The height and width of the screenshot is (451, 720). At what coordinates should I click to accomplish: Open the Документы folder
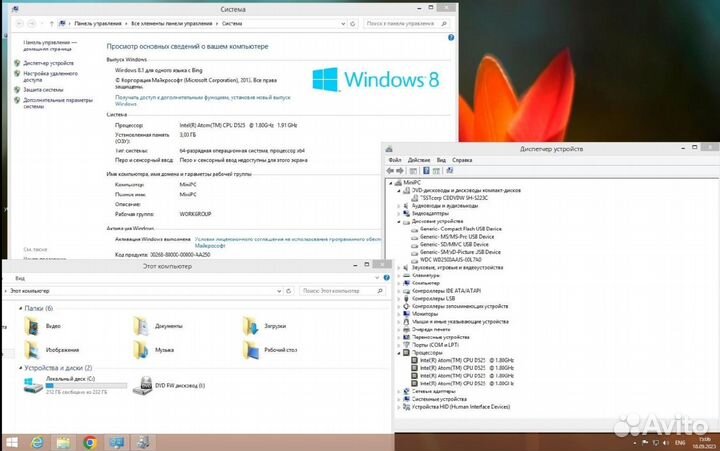[158, 326]
